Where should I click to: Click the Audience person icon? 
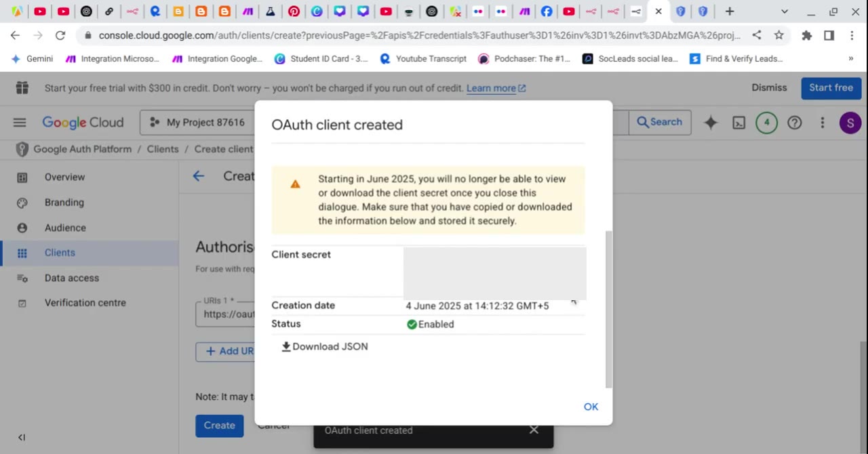[22, 228]
